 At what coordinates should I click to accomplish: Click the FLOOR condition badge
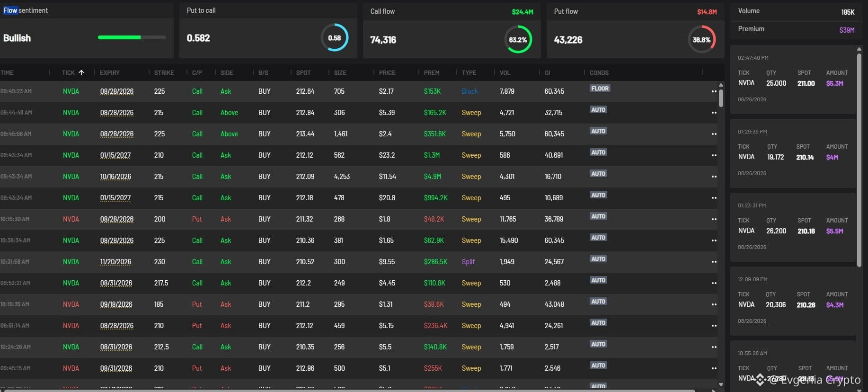coord(600,89)
